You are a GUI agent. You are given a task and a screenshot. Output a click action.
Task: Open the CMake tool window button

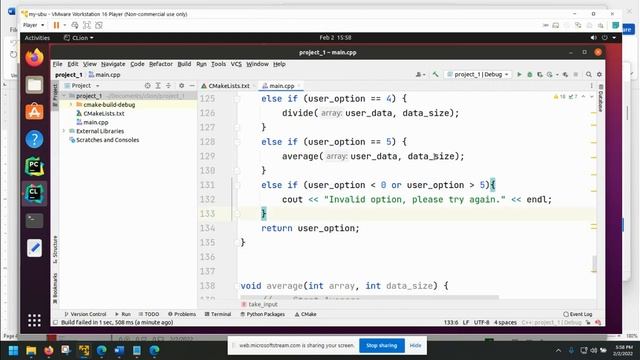(306, 314)
